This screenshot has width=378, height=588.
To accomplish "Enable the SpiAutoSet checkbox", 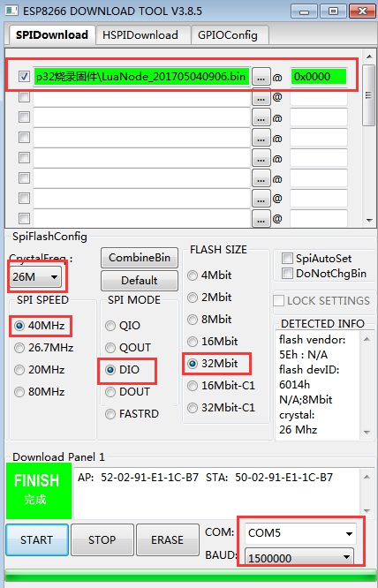I will (x=287, y=258).
